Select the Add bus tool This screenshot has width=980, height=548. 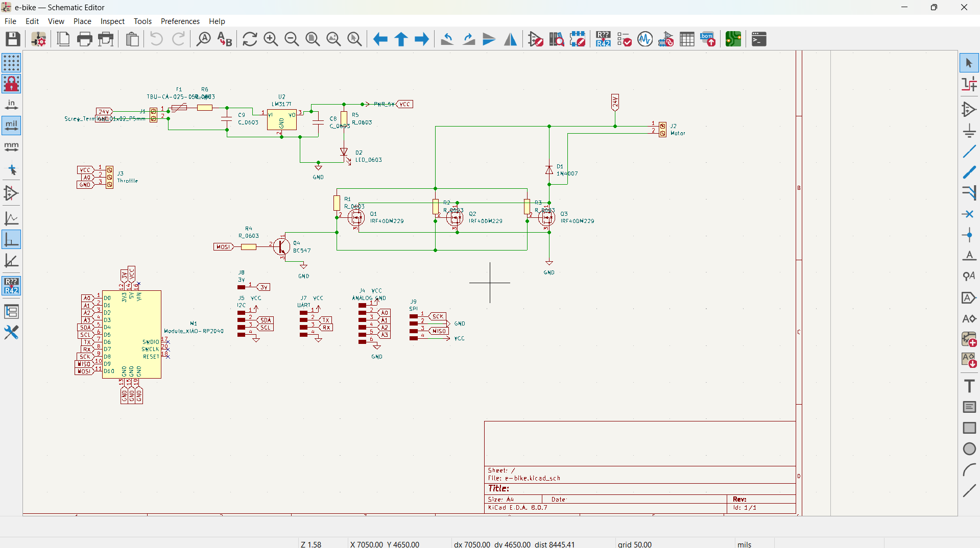[x=969, y=172]
